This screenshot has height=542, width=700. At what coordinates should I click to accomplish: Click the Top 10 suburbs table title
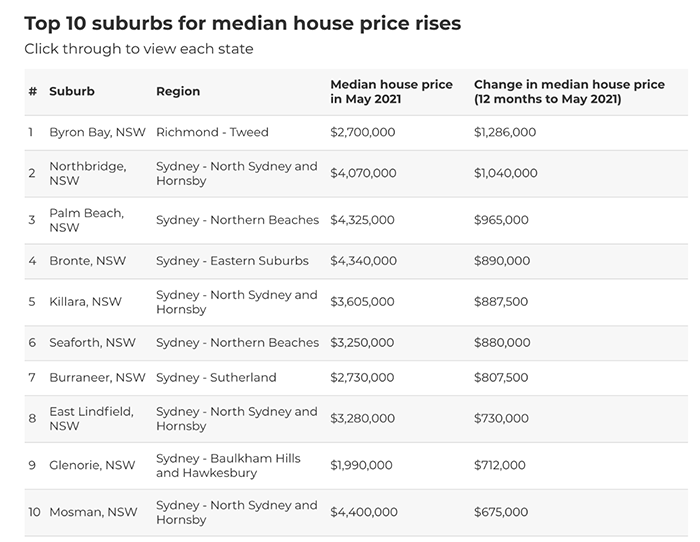point(242,23)
